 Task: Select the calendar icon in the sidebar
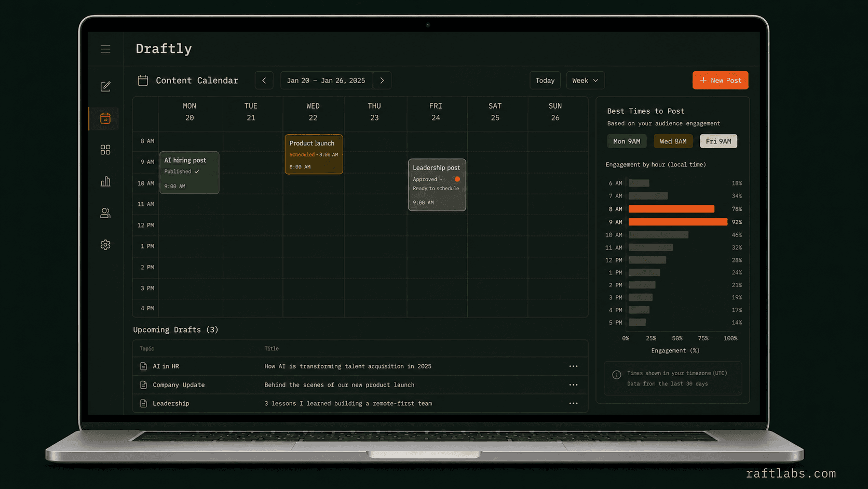(105, 118)
